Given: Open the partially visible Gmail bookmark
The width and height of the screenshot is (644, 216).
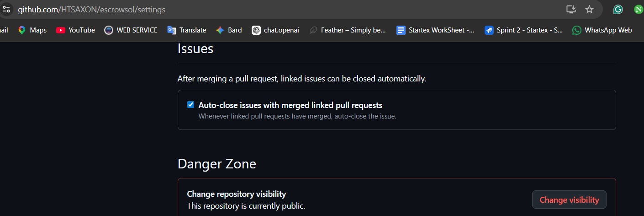Looking at the screenshot, I should [x=4, y=30].
